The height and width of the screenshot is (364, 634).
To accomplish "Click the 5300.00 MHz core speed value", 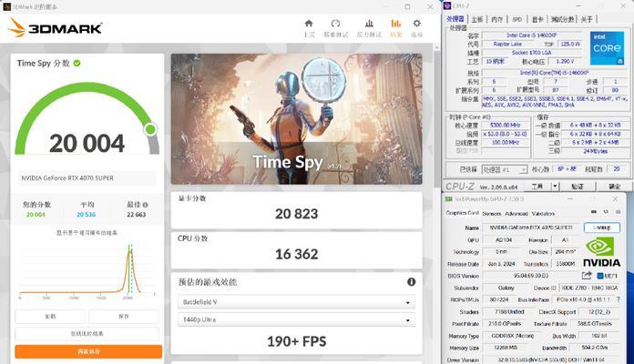I will coord(505,126).
